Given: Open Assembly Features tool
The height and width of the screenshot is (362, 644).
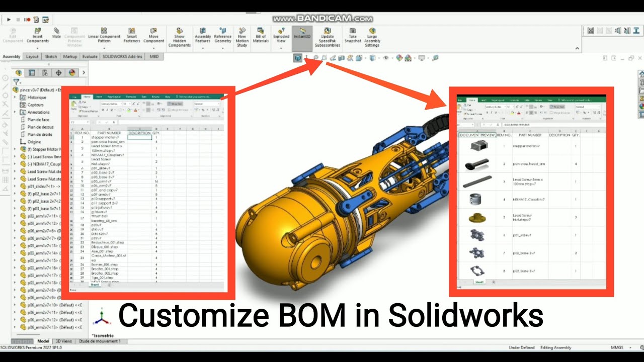Looking at the screenshot, I should (x=203, y=35).
